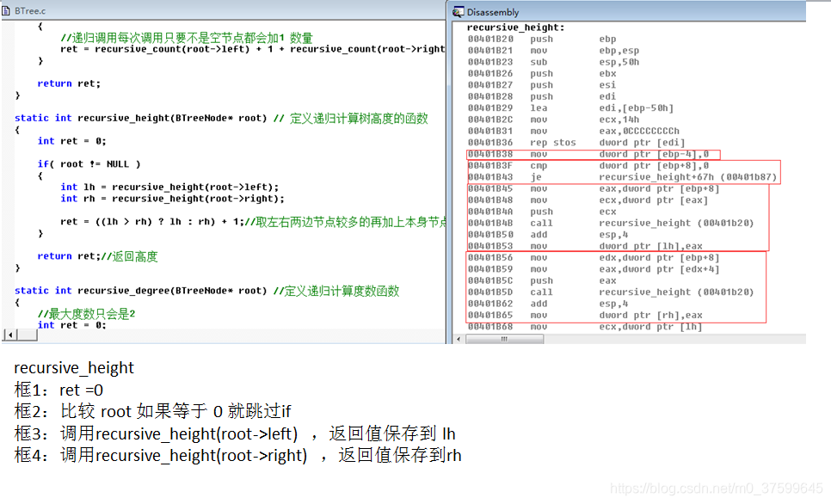Select disassembly line 00401B3F cmp [ebp+8],0
831x504 pixels.
588,166
